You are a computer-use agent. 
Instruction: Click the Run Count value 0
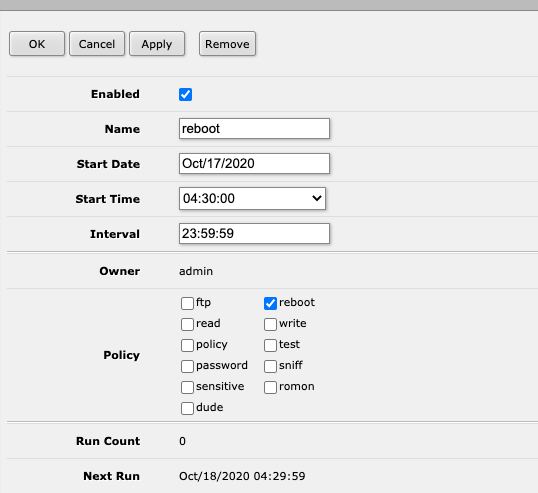click(x=182, y=441)
